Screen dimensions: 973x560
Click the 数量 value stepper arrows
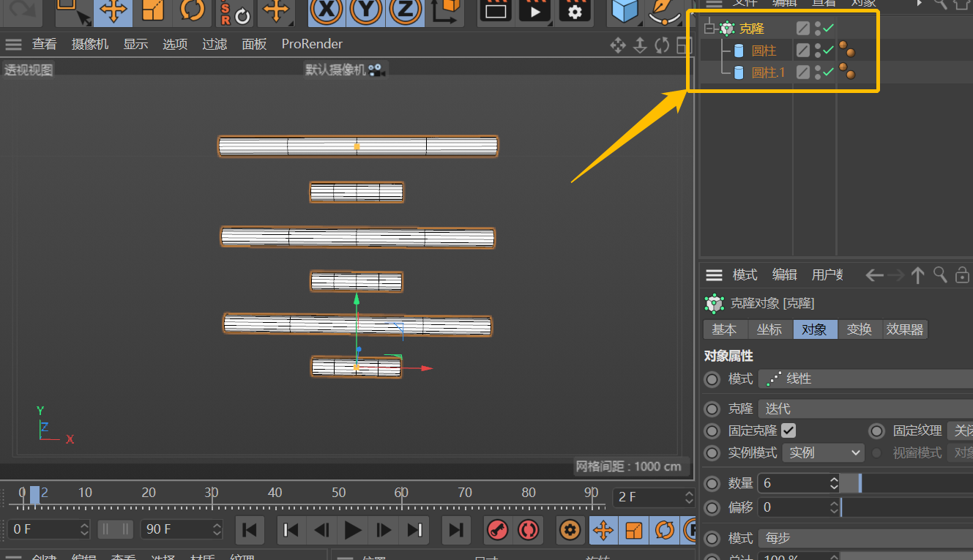834,483
